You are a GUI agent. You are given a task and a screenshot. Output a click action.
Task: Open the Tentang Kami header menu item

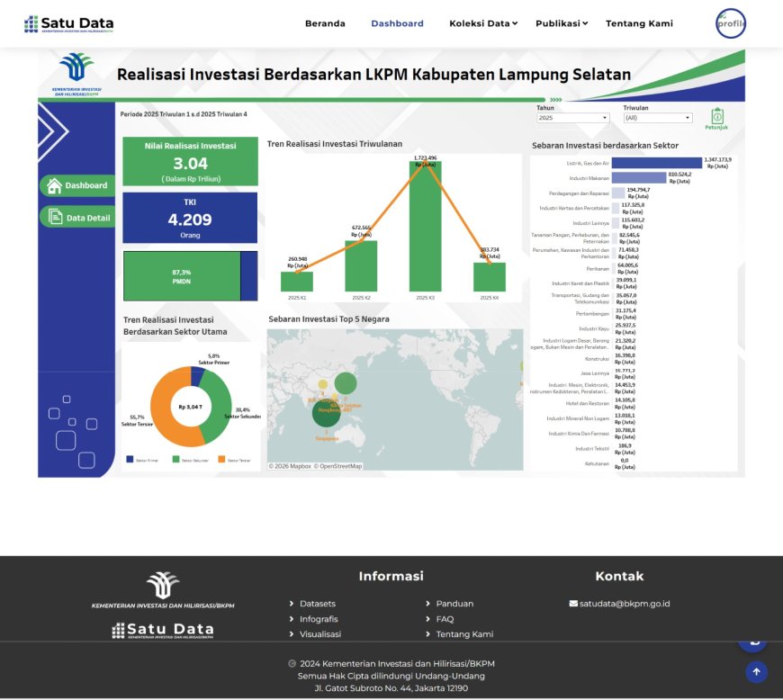coord(639,23)
